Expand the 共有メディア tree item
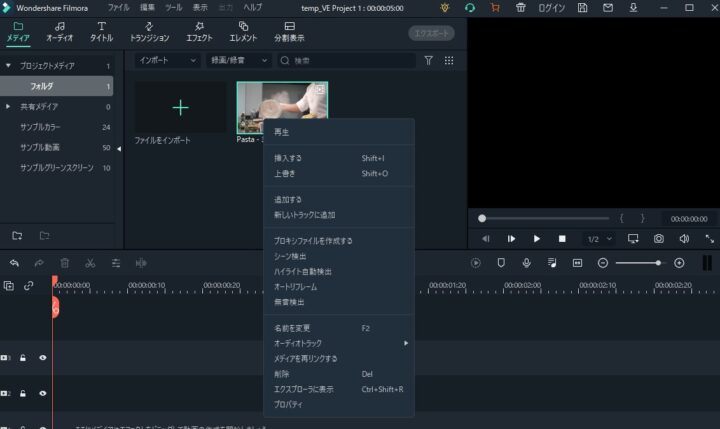Screen dimensions: 720x429 click(x=9, y=106)
